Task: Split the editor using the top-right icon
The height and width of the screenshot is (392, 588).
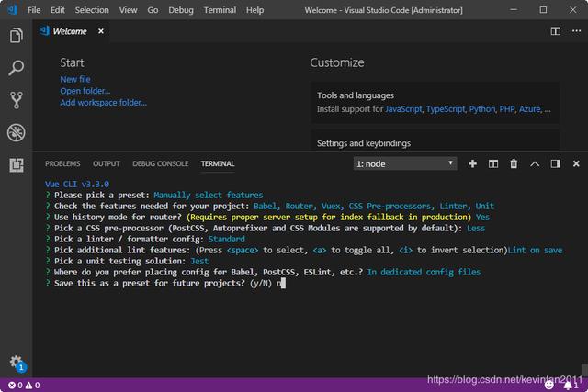Action: [555, 31]
